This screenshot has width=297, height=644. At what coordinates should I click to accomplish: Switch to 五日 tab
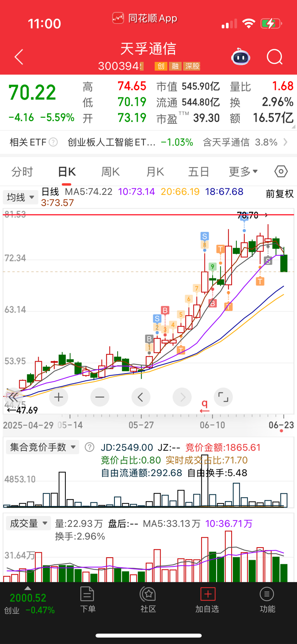[199, 172]
